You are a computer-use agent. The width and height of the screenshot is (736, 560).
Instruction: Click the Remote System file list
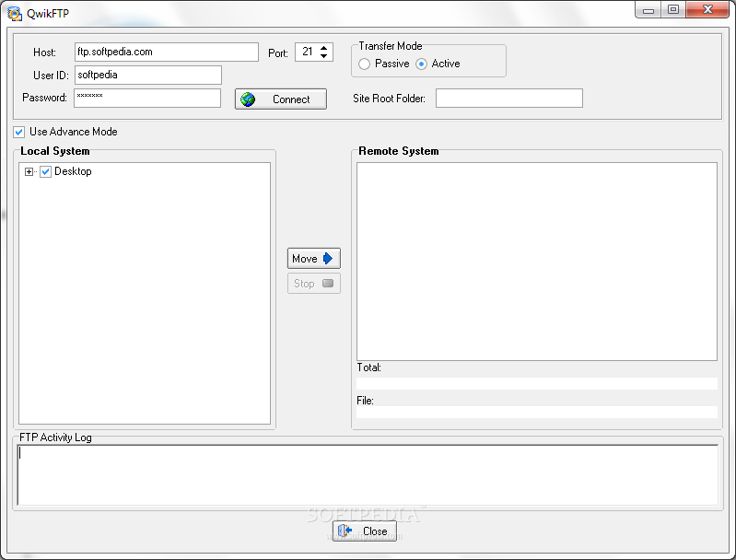pyautogui.click(x=537, y=262)
